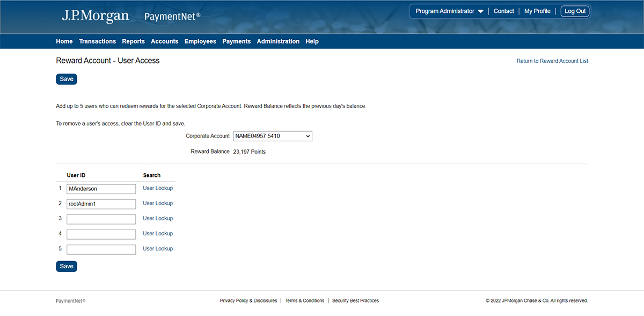Click the rootAdmin1 User ID field
Screen dimensions: 644x316
(x=101, y=204)
